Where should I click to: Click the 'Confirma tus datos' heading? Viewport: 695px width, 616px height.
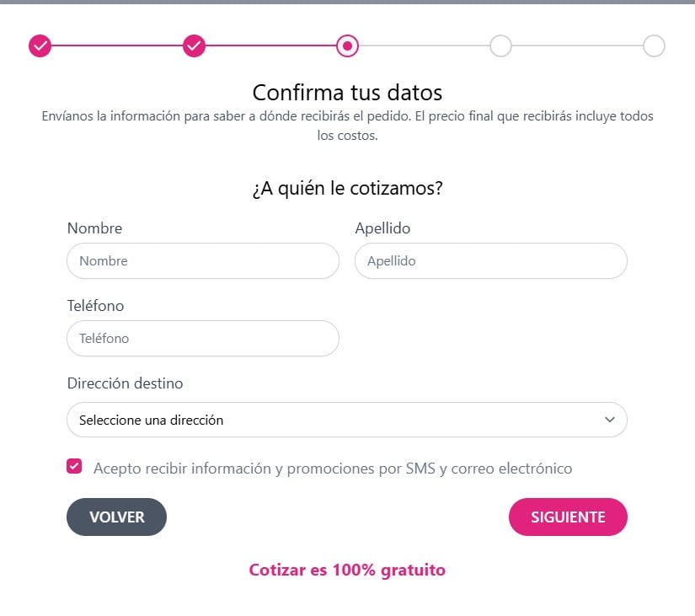coord(347,92)
